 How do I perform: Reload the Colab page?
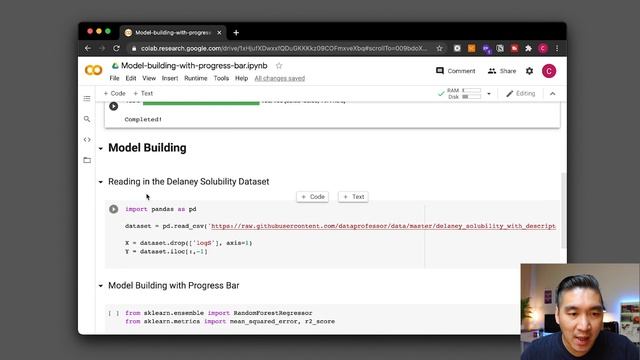coord(116,48)
